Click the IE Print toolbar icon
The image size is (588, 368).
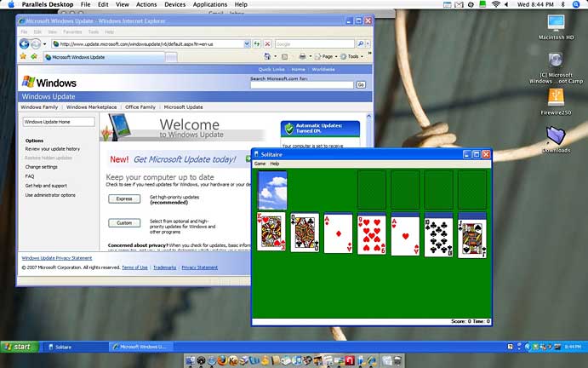click(x=302, y=56)
